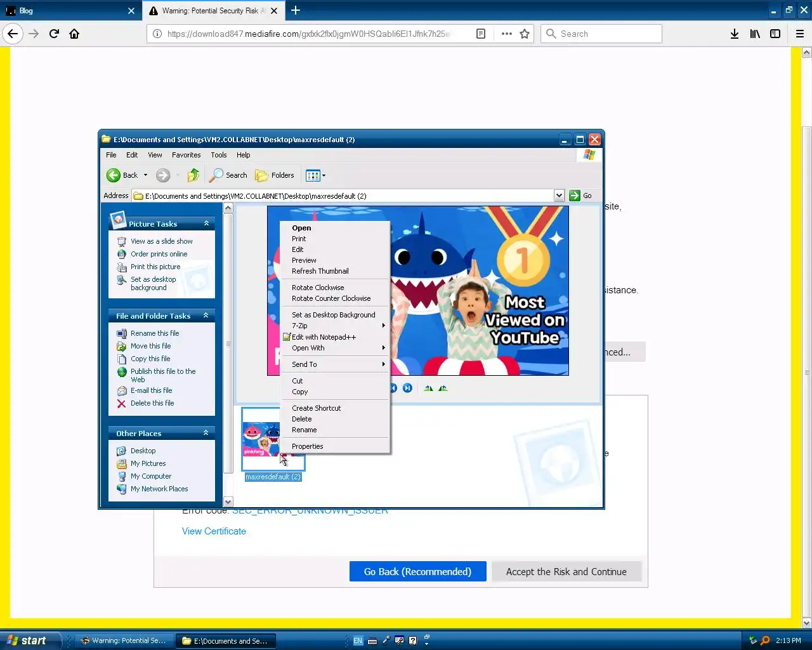The height and width of the screenshot is (650, 812).
Task: Open the Tools menu in Explorer
Action: point(219,155)
